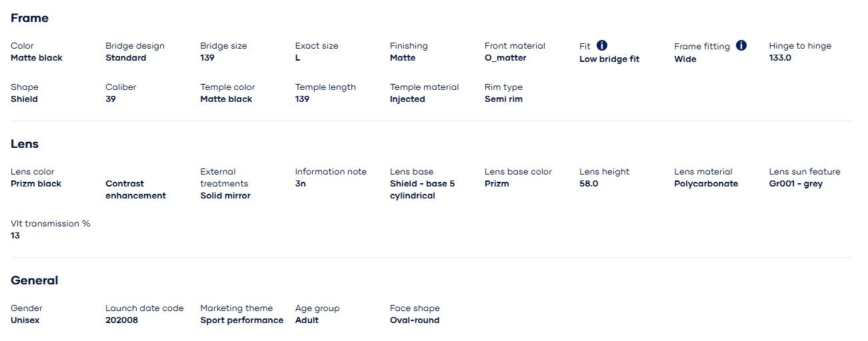
Task: Click the Shield shape value
Action: point(24,99)
